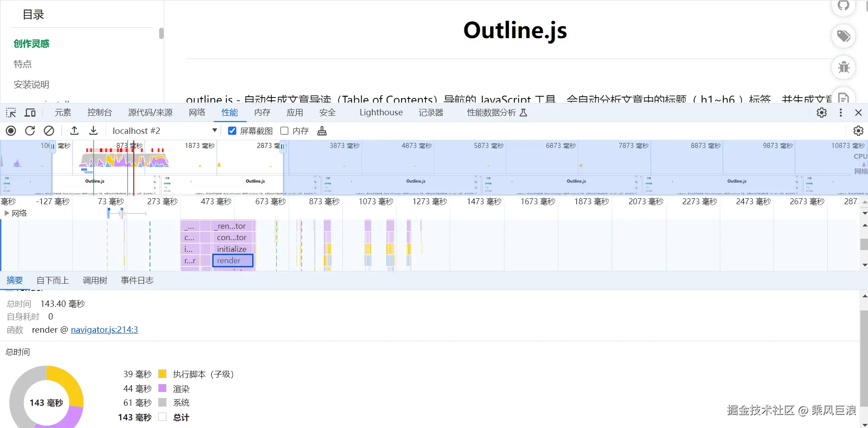The image size is (868, 428).
Task: Open the 安全 tab
Action: point(327,113)
